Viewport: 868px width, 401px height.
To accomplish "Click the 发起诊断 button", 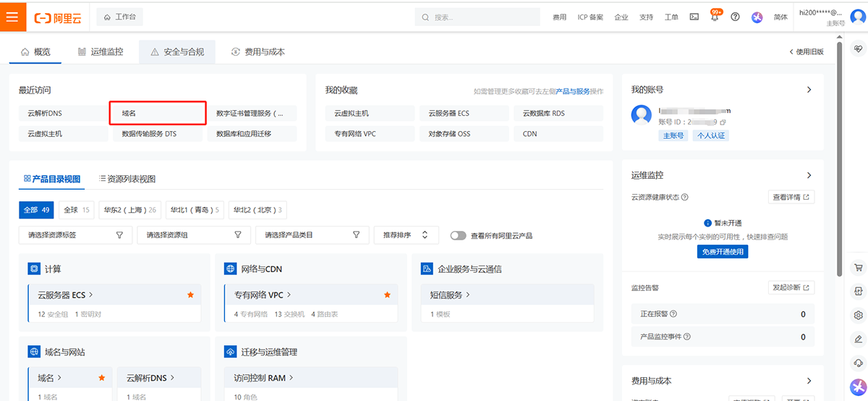I will (791, 287).
